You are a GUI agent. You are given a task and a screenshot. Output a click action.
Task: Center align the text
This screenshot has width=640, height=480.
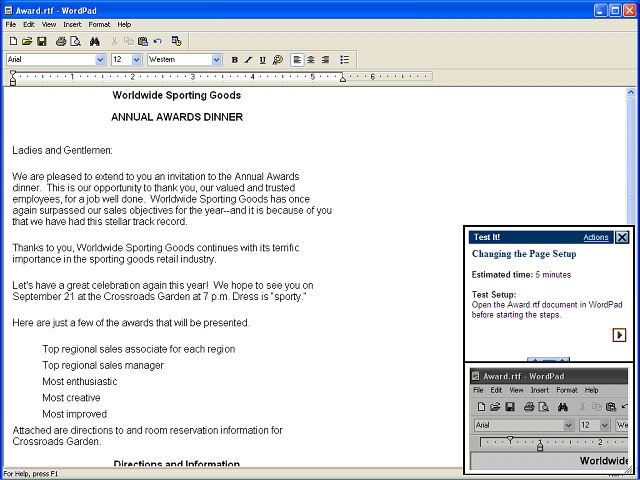(x=311, y=60)
